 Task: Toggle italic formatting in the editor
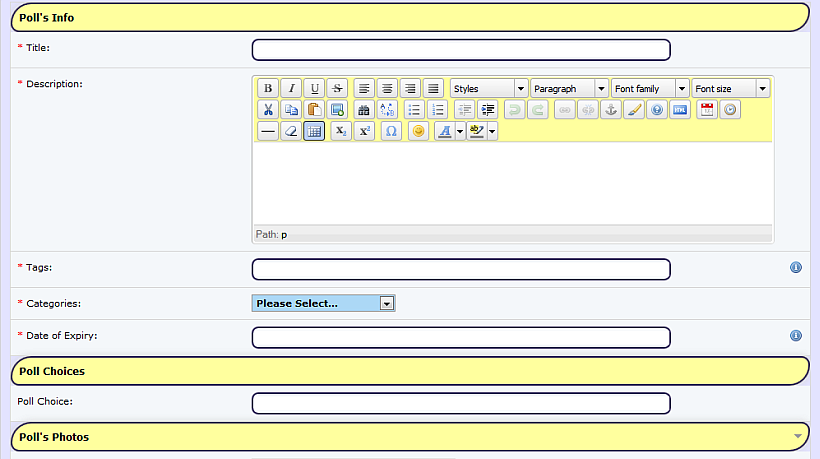(x=290, y=88)
